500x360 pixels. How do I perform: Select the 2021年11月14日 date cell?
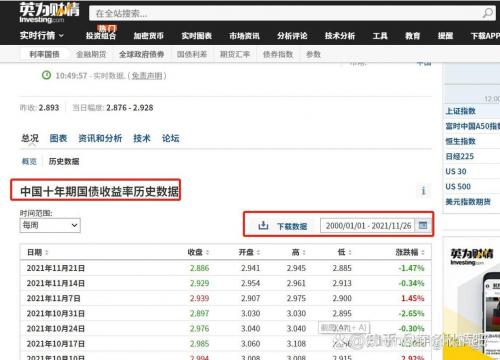(x=56, y=283)
